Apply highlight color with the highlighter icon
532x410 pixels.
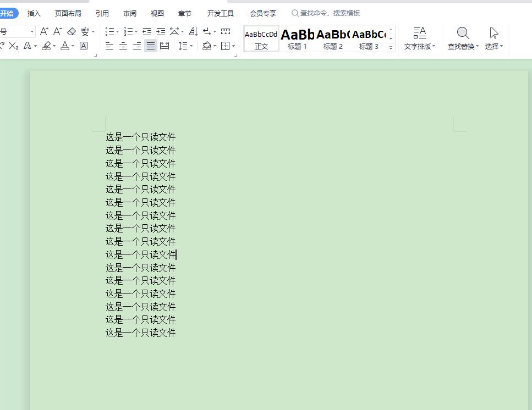click(46, 46)
